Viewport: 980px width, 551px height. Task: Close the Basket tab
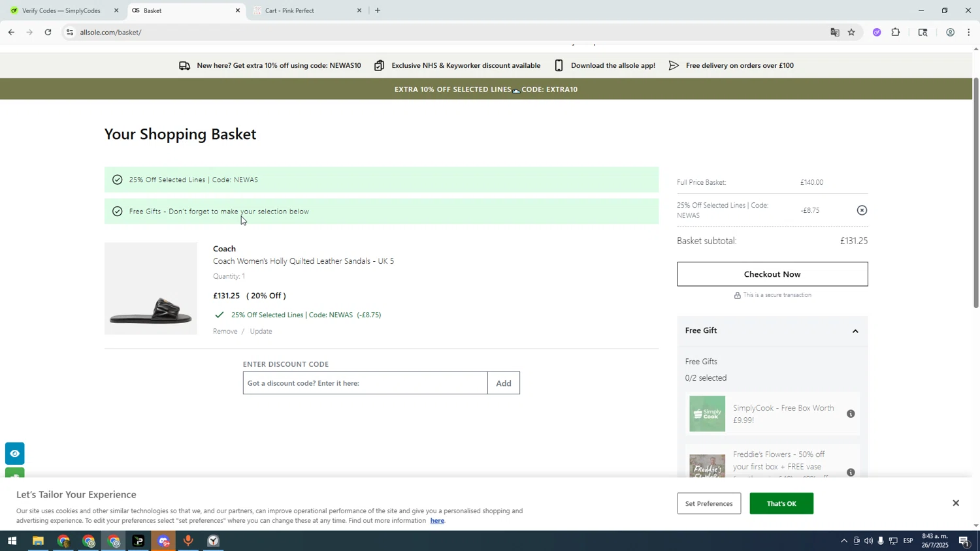238,10
